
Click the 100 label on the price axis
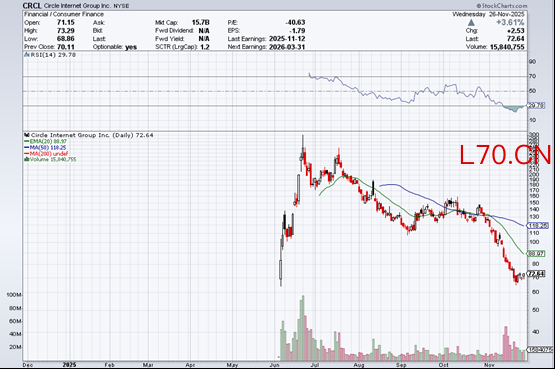click(x=534, y=242)
